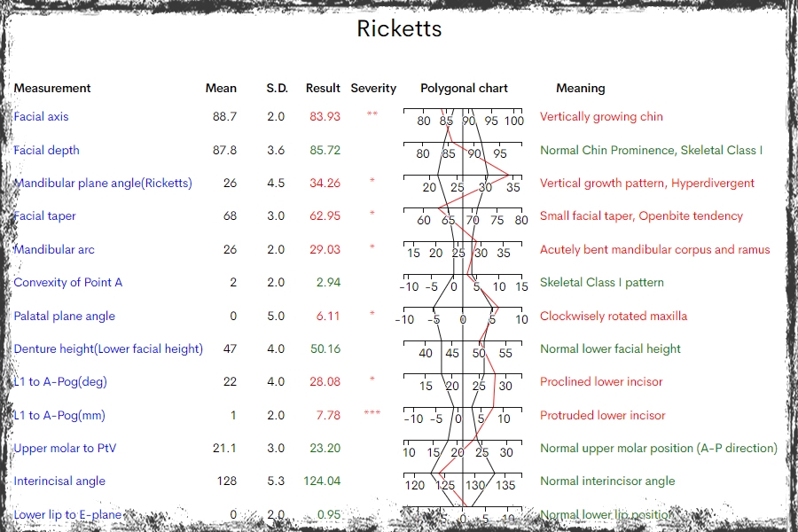Click the Palatal plane angle measurement
798x532 pixels.
pos(65,317)
